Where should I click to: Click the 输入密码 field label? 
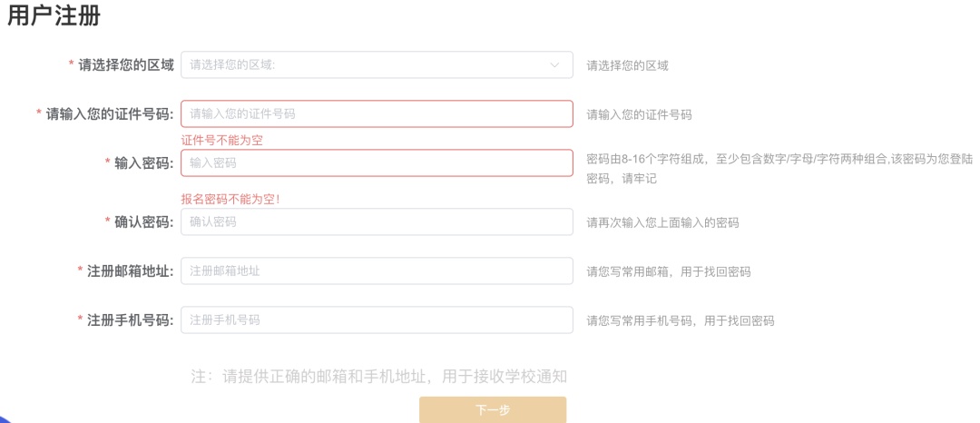(143, 163)
